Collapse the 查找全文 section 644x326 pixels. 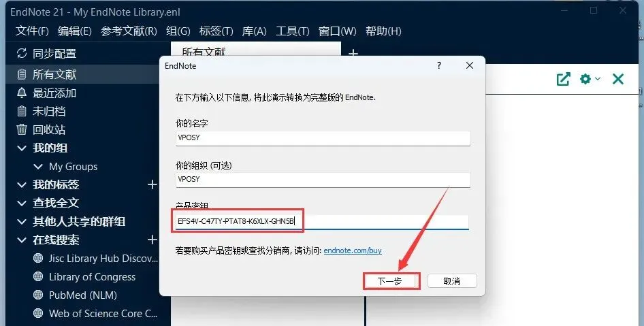22,203
